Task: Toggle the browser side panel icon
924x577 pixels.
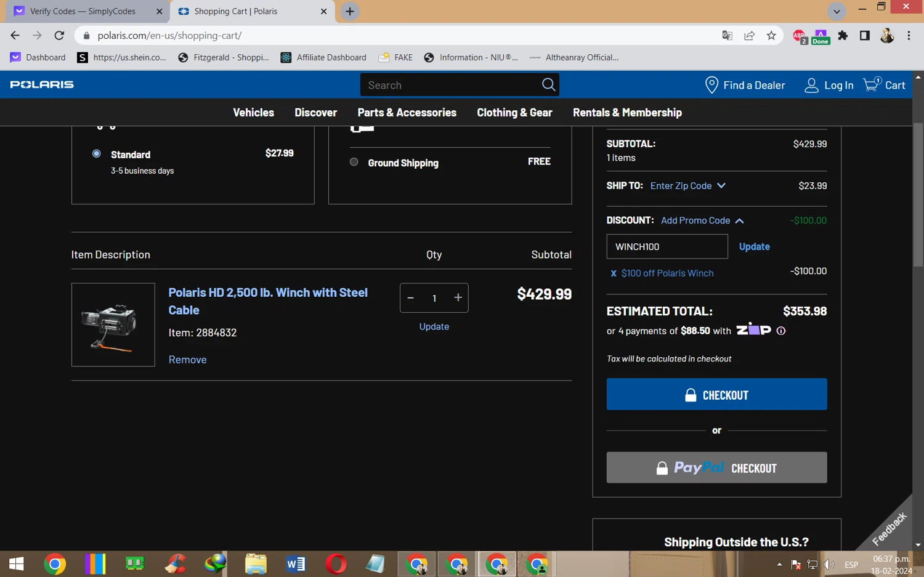Action: 864,35
